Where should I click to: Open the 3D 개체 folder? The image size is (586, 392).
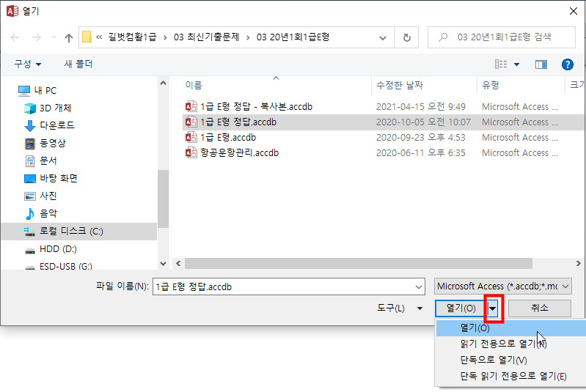[x=55, y=108]
